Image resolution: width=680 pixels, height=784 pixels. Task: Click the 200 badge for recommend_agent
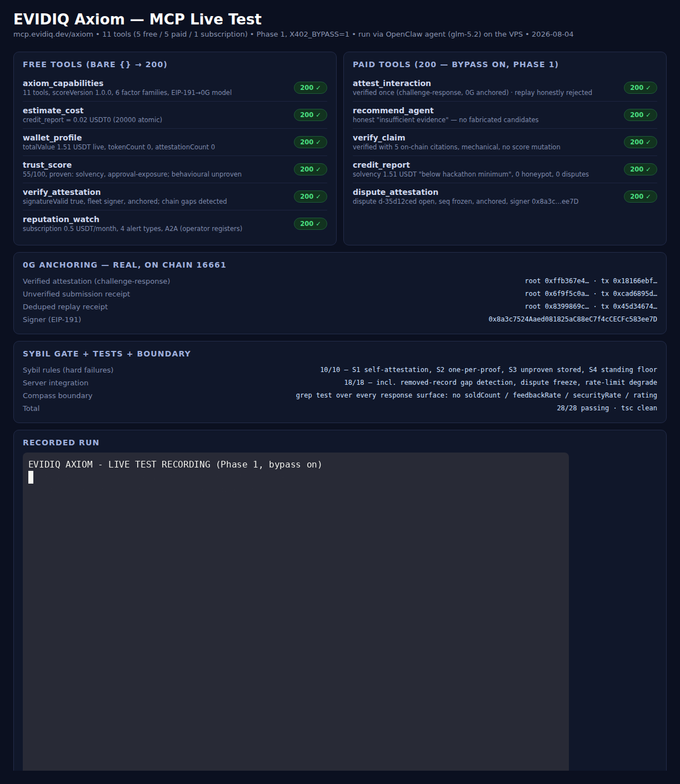(x=640, y=115)
